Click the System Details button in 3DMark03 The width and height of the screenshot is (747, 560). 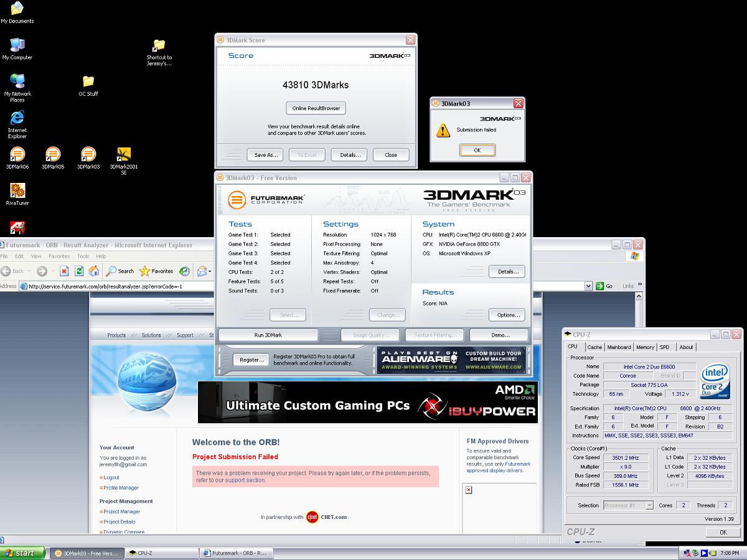(507, 271)
